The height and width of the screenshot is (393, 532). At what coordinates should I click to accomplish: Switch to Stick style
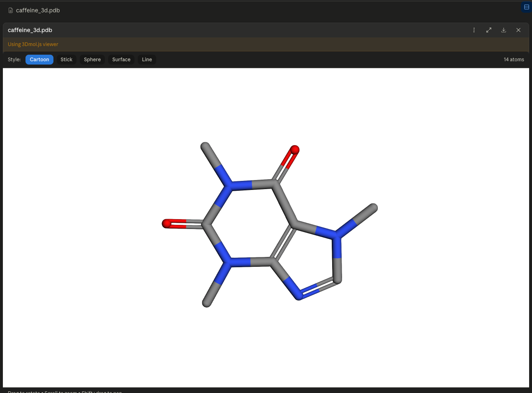click(x=66, y=60)
